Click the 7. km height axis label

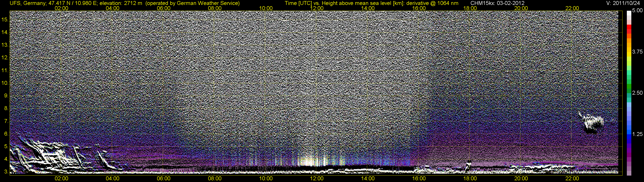(6, 121)
